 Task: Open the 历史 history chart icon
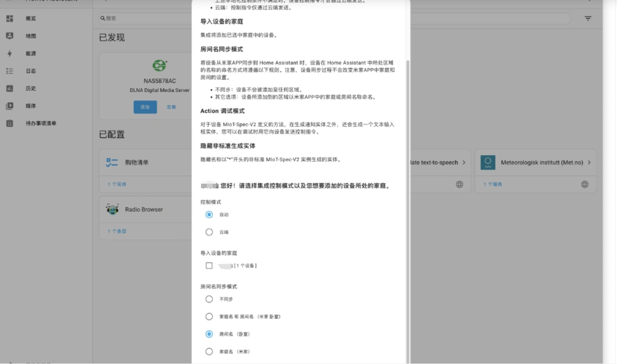[10, 88]
